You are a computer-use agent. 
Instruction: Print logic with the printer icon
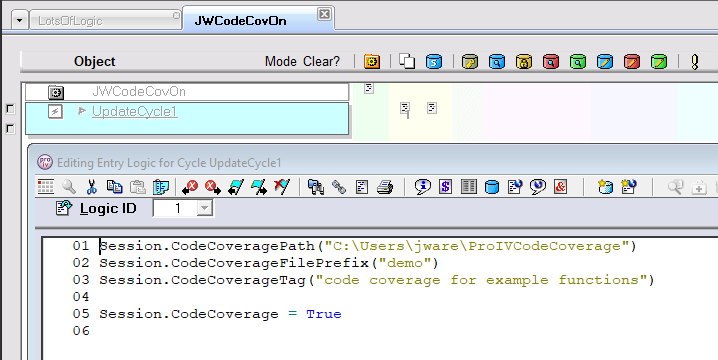[385, 187]
